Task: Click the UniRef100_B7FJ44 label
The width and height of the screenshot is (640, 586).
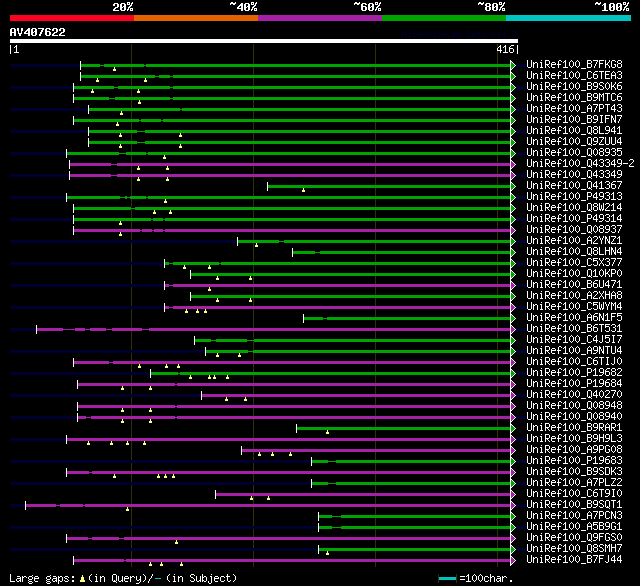Action: coord(574,560)
